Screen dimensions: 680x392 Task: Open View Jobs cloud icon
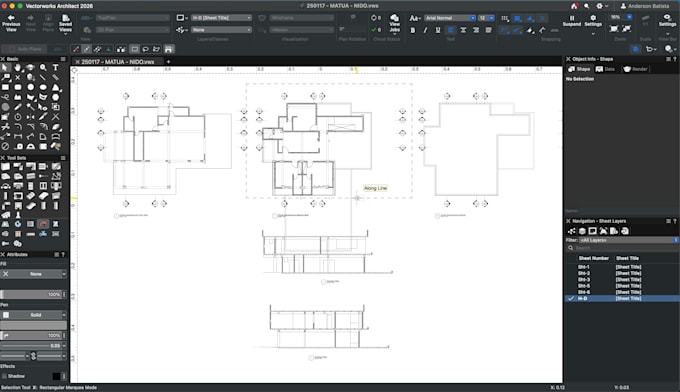(394, 23)
